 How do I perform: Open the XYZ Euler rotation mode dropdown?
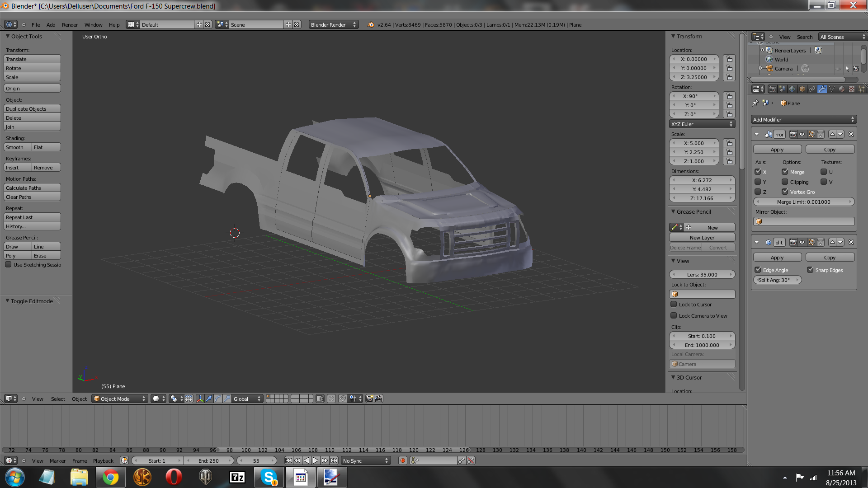(702, 124)
